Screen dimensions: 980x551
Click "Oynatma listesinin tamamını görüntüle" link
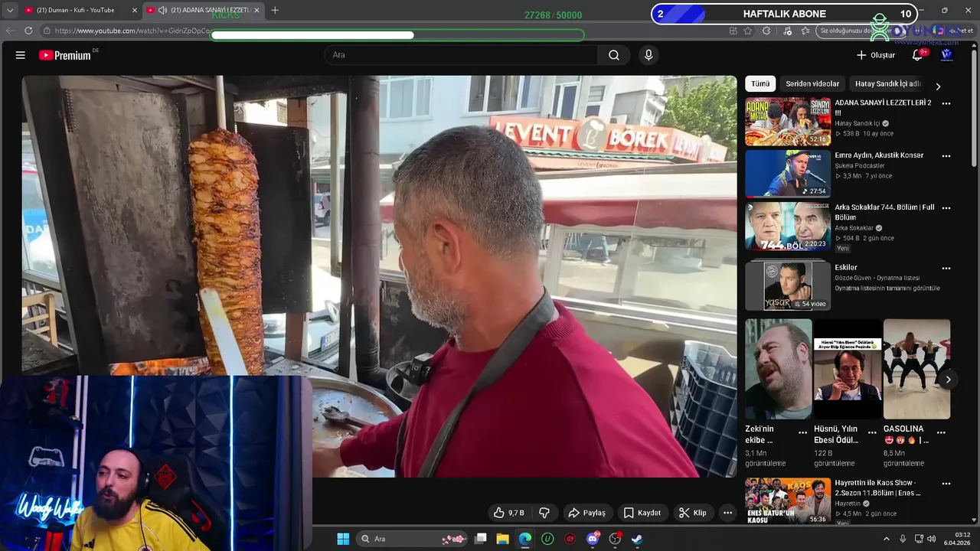tap(887, 289)
